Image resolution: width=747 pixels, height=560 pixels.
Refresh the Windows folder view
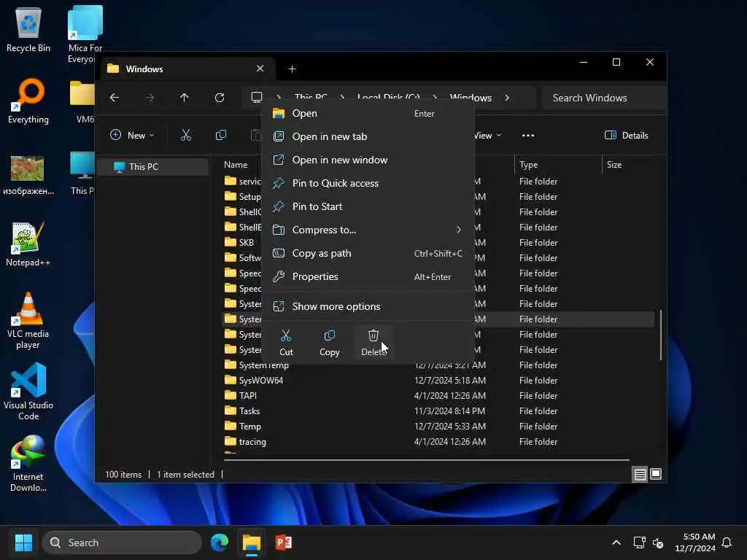[x=220, y=98]
